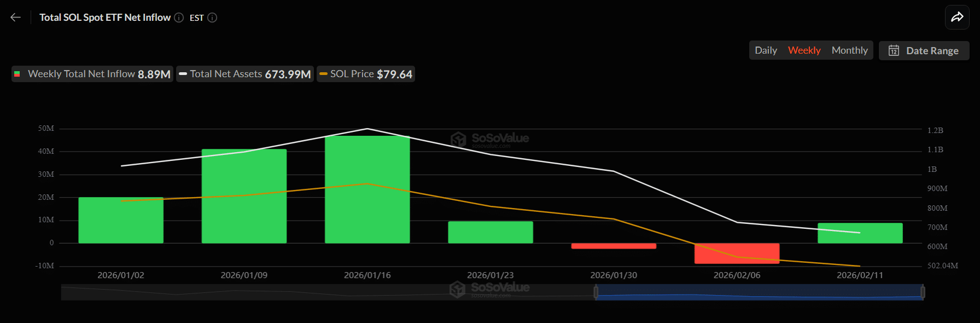This screenshot has height=323, width=980.
Task: Click info icon beside Total SOL Spot ETF title
Action: pos(179,18)
